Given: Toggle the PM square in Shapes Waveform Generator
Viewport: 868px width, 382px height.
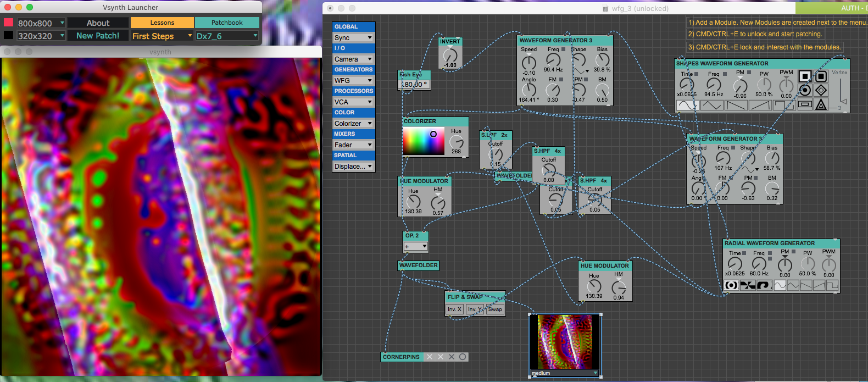Looking at the screenshot, I should 749,72.
